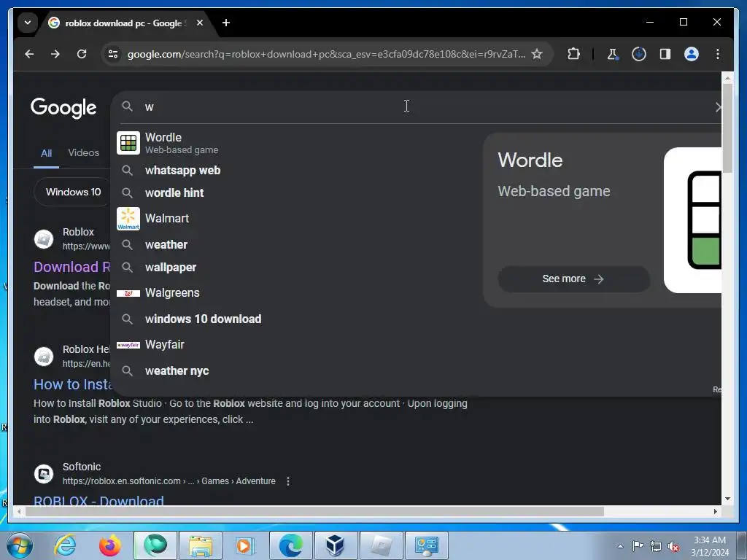Choose 'wordle hint' suggestion
This screenshot has height=560, width=747.
pos(295,192)
